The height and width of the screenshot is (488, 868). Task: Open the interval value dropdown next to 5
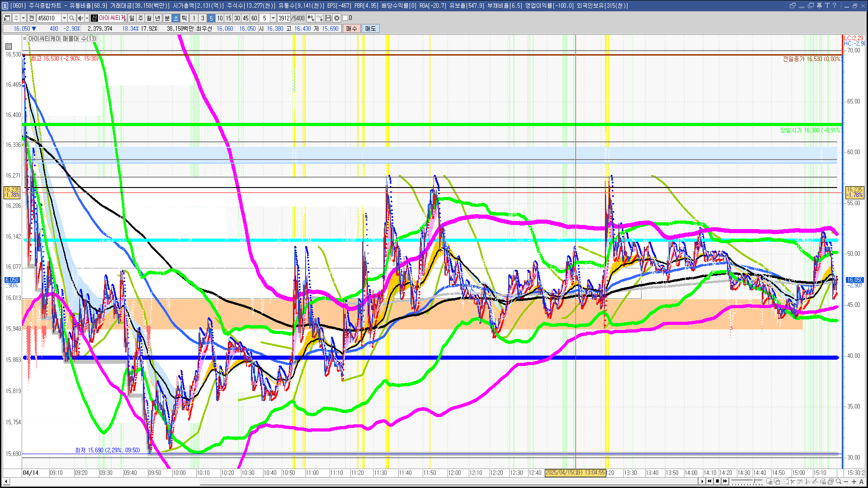pos(273,18)
